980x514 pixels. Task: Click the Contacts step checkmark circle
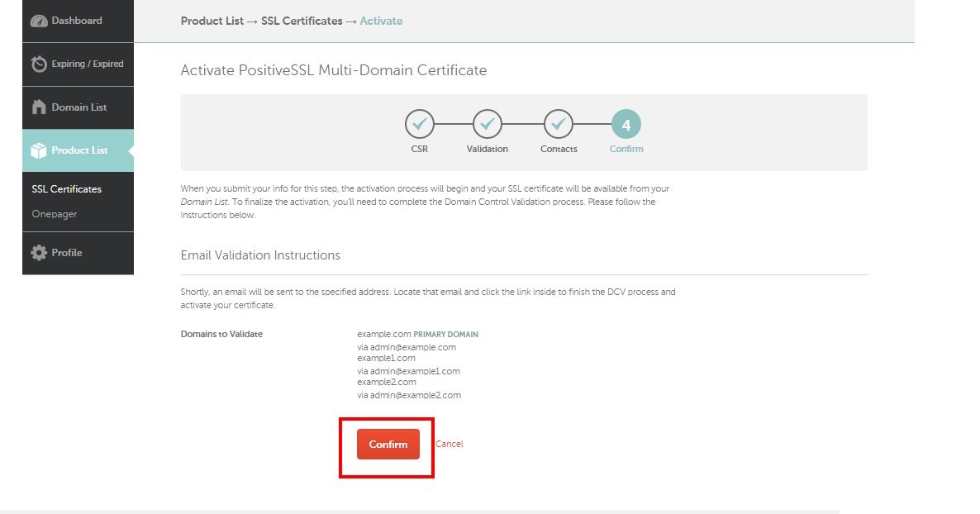point(559,122)
